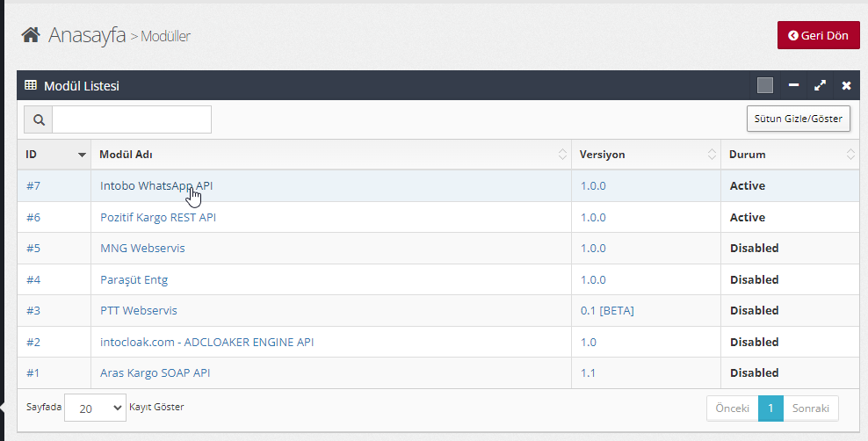Open module ID #3 link
This screenshot has height=441, width=868.
[x=33, y=310]
